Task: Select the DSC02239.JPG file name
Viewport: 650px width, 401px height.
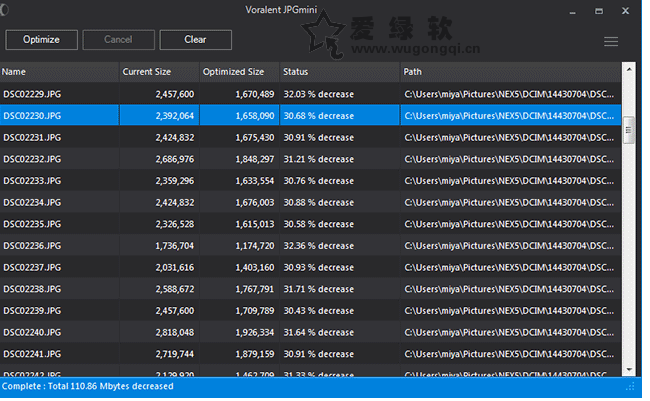Action: pos(32,311)
